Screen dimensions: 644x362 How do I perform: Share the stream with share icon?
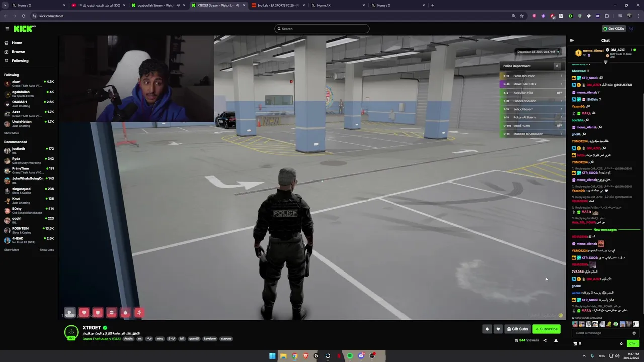click(x=545, y=340)
